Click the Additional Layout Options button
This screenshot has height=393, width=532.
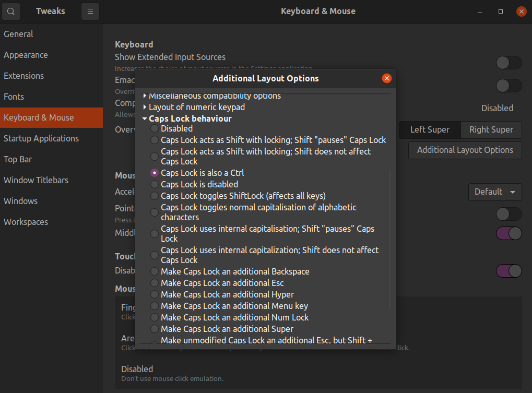(x=465, y=150)
